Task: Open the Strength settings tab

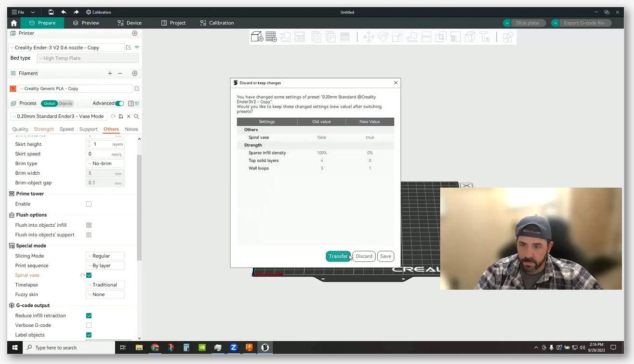Action: (44, 129)
